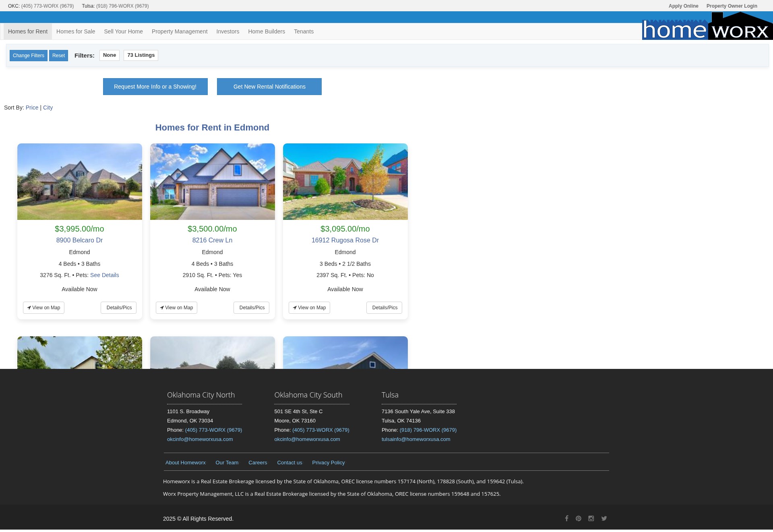
Task: Open the Instagram icon in footer
Action: point(591,518)
